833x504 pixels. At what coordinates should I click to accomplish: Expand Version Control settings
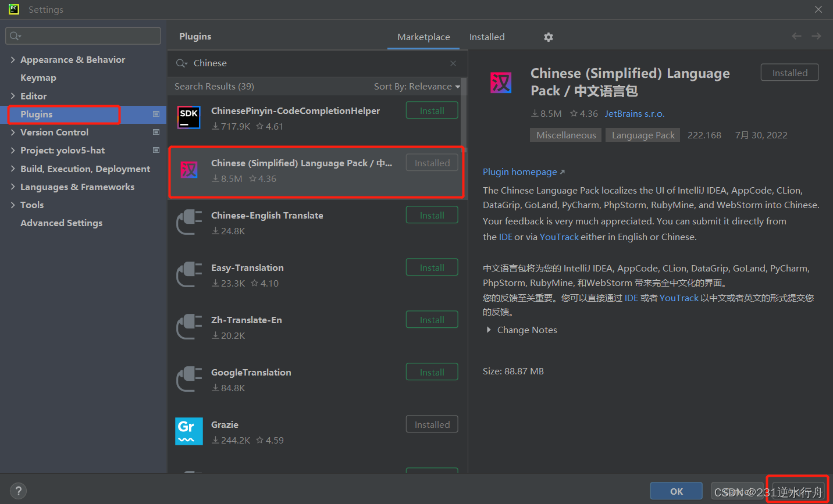click(13, 133)
